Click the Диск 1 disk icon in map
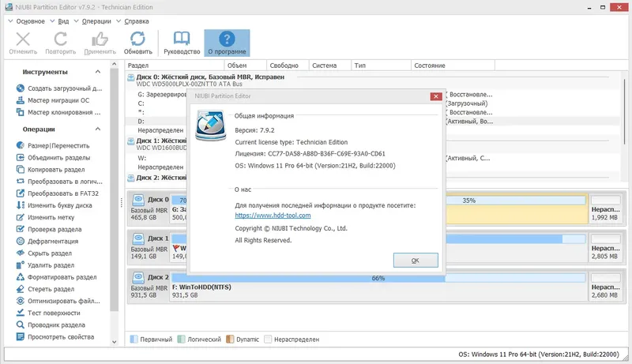 click(x=138, y=238)
